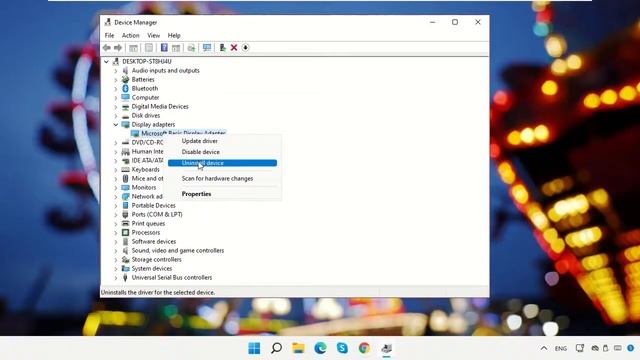Open the File menu
Screen dimensions: 640x360
click(109, 36)
